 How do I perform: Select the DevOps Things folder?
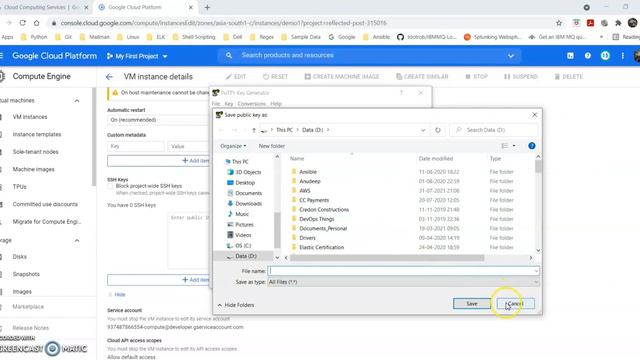pos(313,219)
